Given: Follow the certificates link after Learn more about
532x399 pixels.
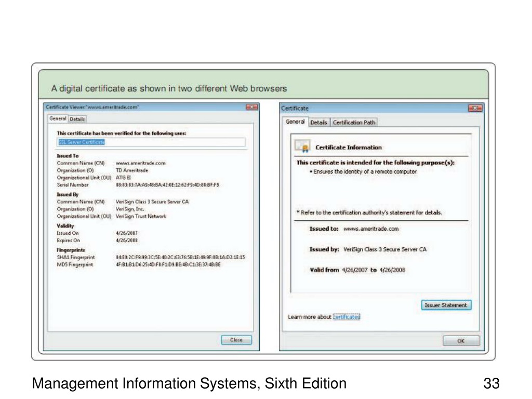Looking at the screenshot, I should click(x=347, y=317).
